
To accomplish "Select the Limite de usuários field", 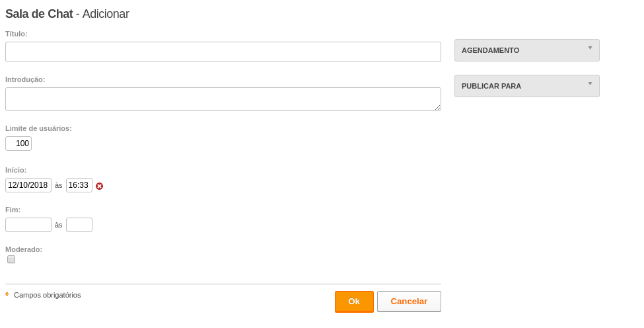I will coord(18,143).
